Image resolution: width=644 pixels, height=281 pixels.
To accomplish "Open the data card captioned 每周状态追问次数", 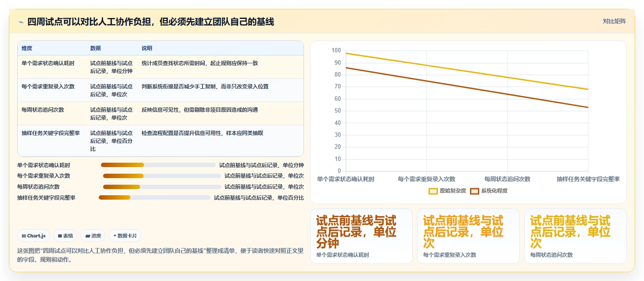I will pos(575,236).
